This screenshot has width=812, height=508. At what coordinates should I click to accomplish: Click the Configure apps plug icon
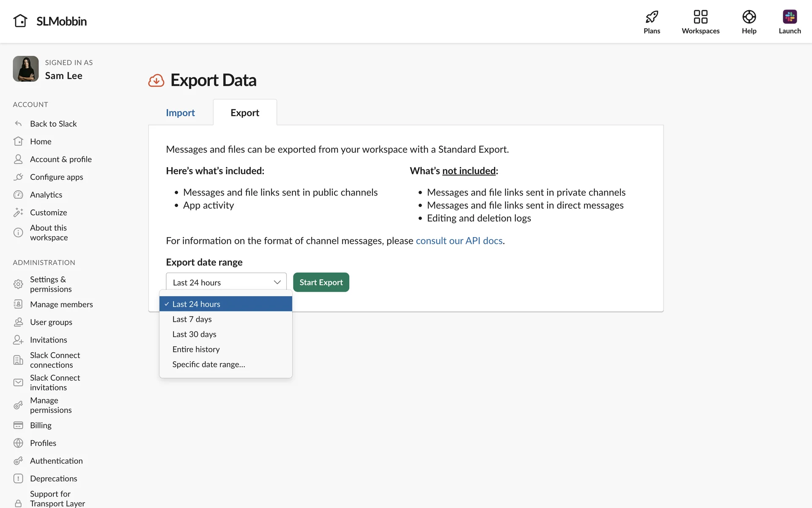tap(18, 177)
